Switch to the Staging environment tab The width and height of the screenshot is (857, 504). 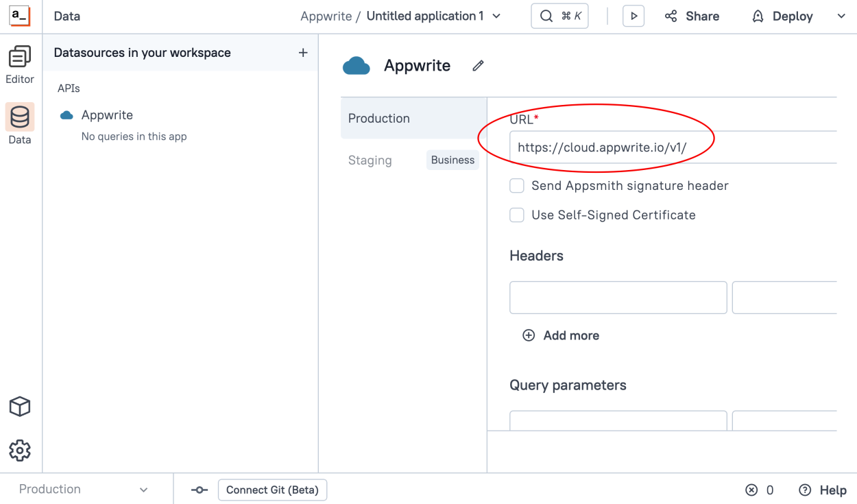[x=370, y=160]
